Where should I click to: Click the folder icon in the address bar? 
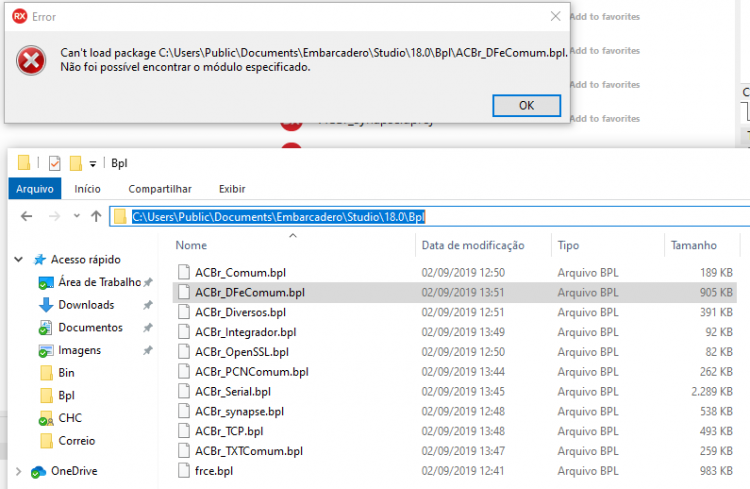click(120, 217)
